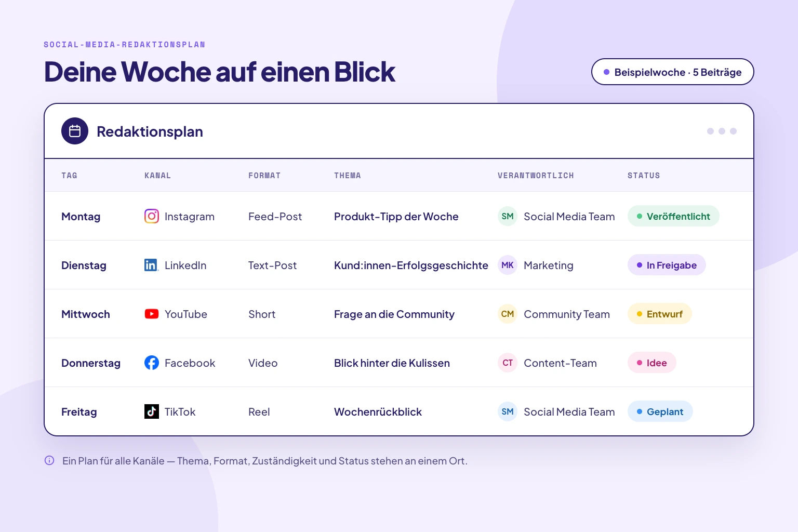This screenshot has width=798, height=532.
Task: Click the TikTok logo in Freitag row
Action: (152, 411)
